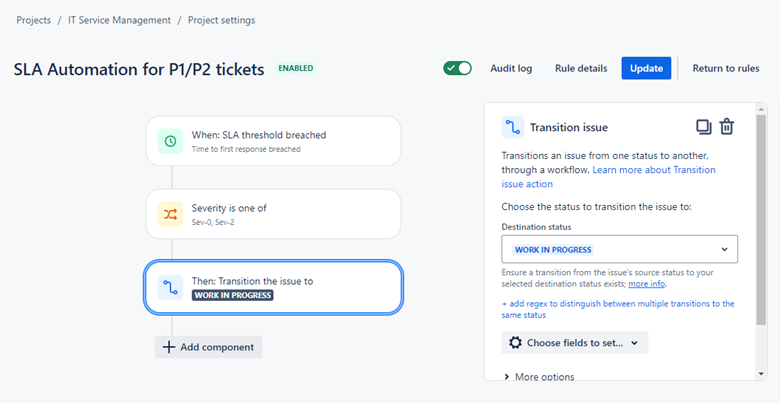
Task: Delete the Transition issue component
Action: [x=727, y=127]
